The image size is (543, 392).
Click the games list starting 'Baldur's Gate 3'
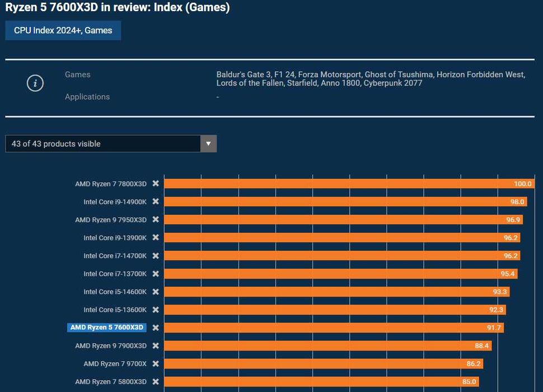click(x=371, y=79)
